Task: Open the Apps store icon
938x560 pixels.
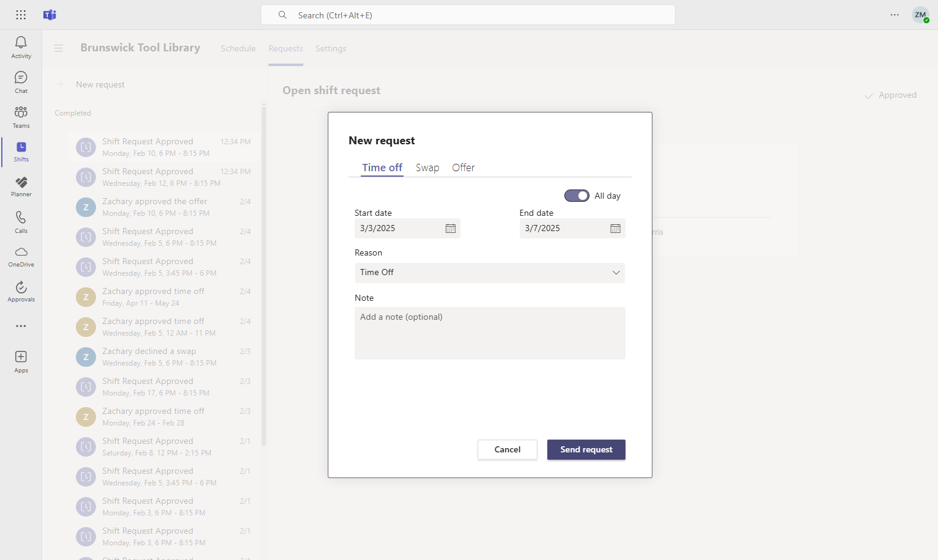Action: coord(21,361)
